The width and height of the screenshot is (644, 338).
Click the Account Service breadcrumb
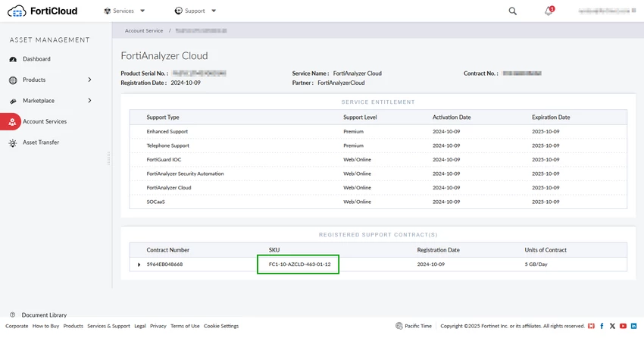click(144, 31)
